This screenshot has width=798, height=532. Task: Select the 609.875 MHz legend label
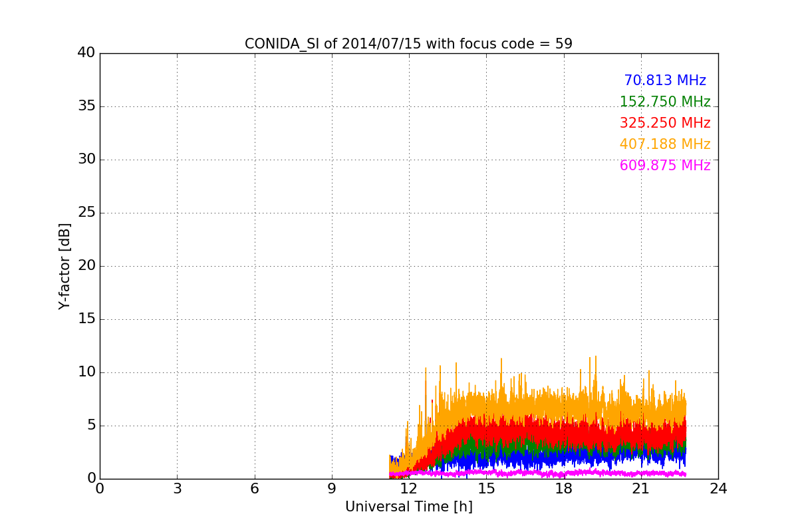pos(665,166)
